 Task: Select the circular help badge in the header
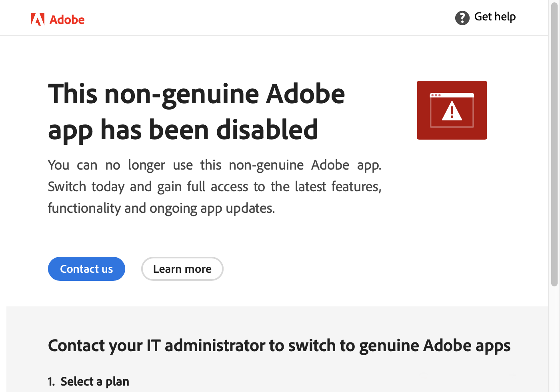coord(462,18)
